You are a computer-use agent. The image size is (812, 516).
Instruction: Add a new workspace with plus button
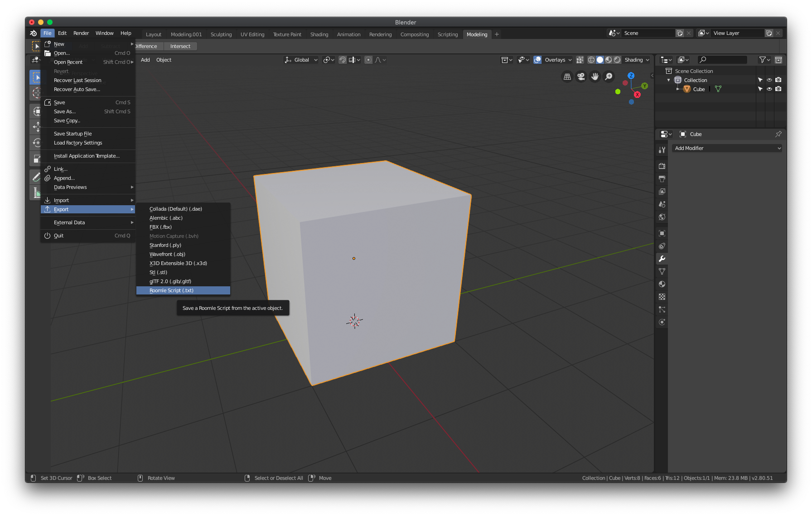click(x=497, y=34)
